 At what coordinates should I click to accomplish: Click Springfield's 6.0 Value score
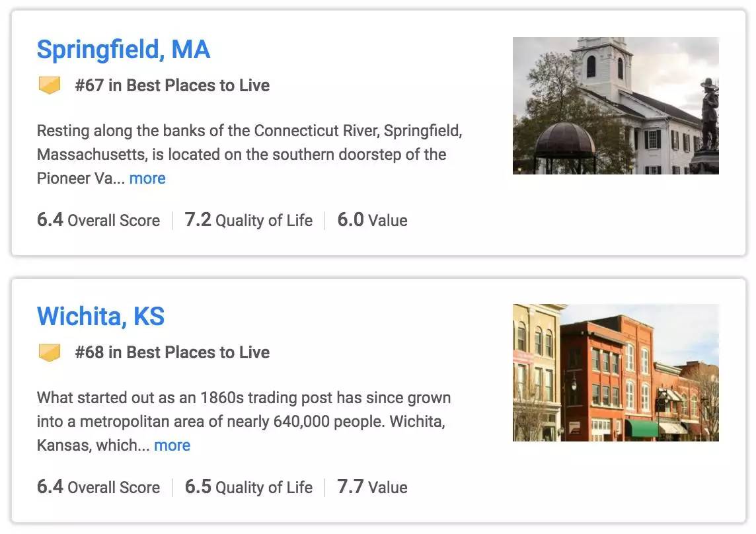(x=372, y=220)
